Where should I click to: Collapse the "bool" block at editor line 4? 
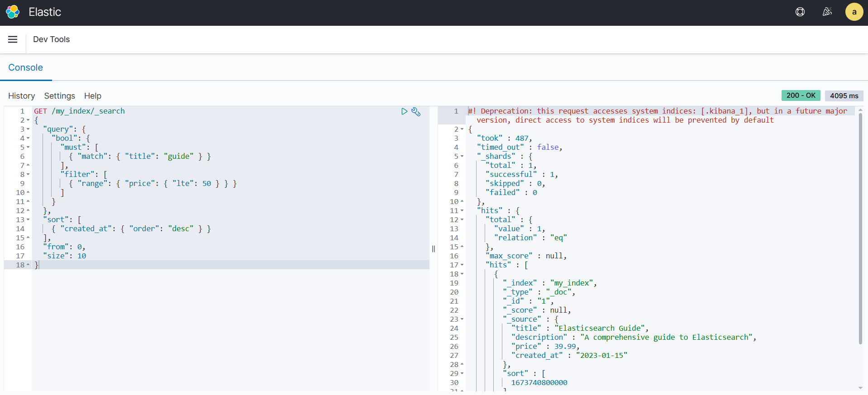click(28, 138)
